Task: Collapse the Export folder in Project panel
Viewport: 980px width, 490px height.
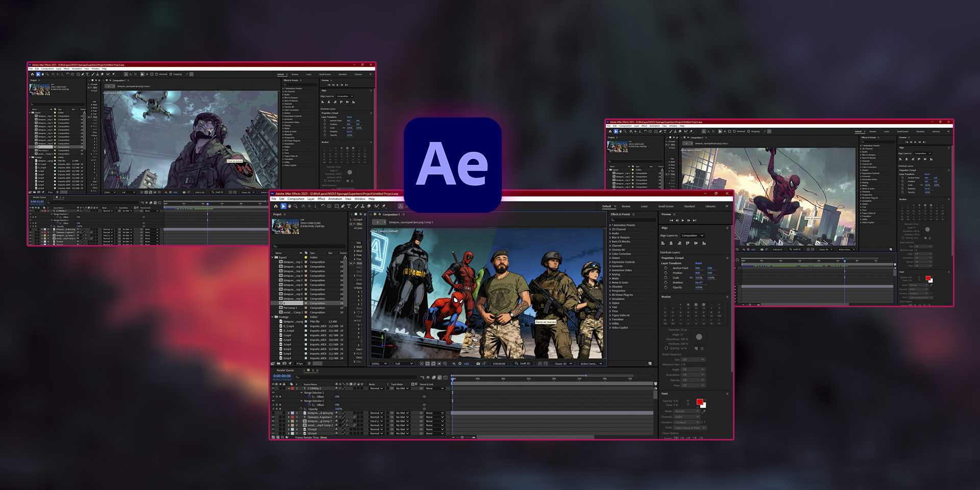Action: click(273, 257)
